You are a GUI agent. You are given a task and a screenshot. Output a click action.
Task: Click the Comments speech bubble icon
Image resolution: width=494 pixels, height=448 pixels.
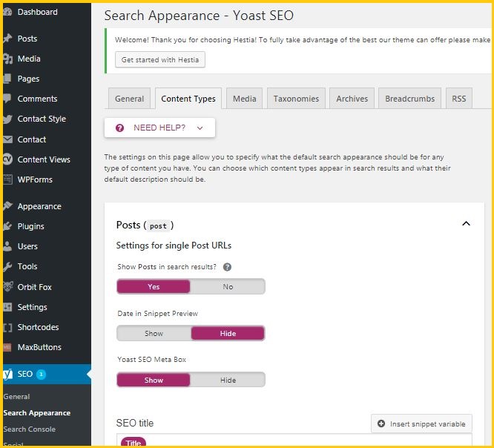pos(7,99)
